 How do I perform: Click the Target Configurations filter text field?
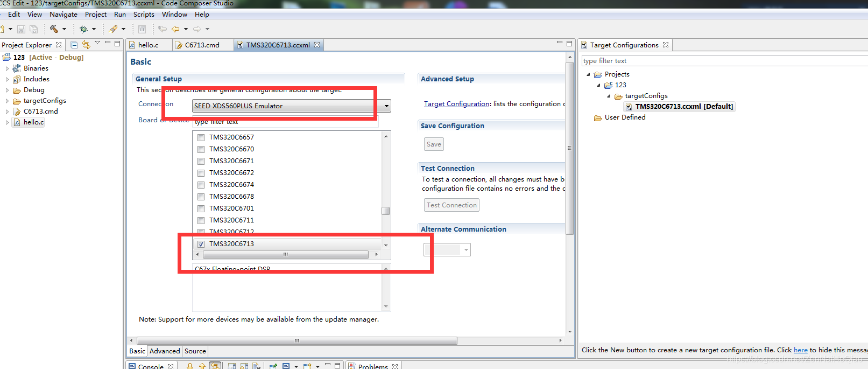tap(725, 61)
